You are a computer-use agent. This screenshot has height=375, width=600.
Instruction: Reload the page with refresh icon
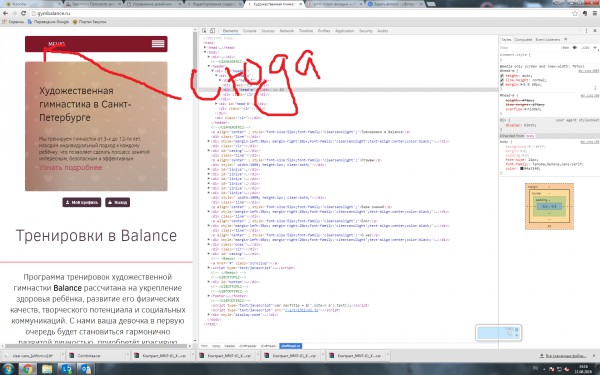pos(23,13)
